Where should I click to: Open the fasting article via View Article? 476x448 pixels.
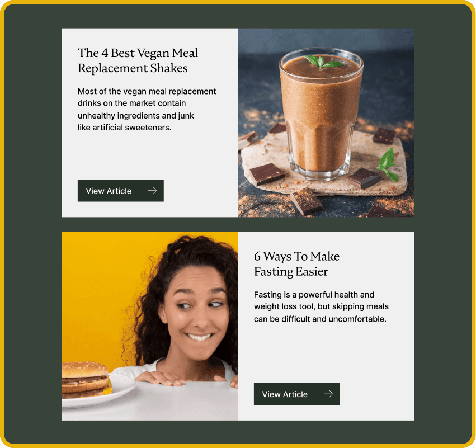click(x=296, y=394)
